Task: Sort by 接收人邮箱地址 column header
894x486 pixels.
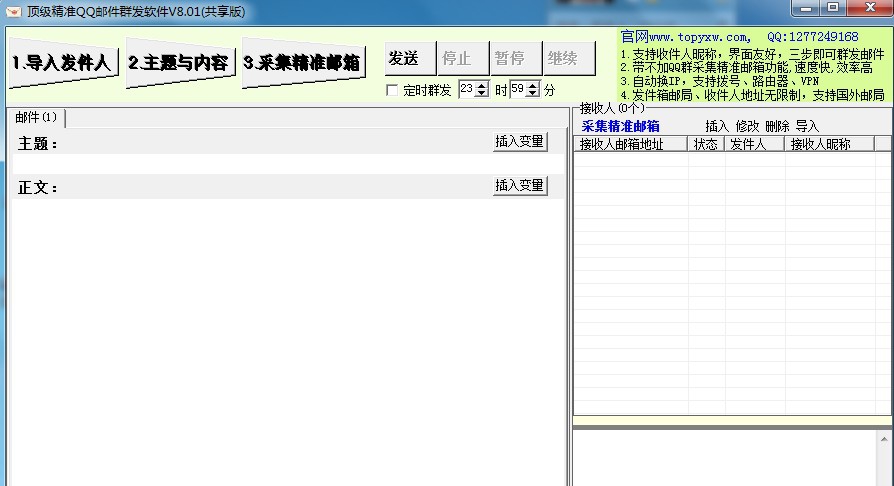Action: [x=631, y=144]
